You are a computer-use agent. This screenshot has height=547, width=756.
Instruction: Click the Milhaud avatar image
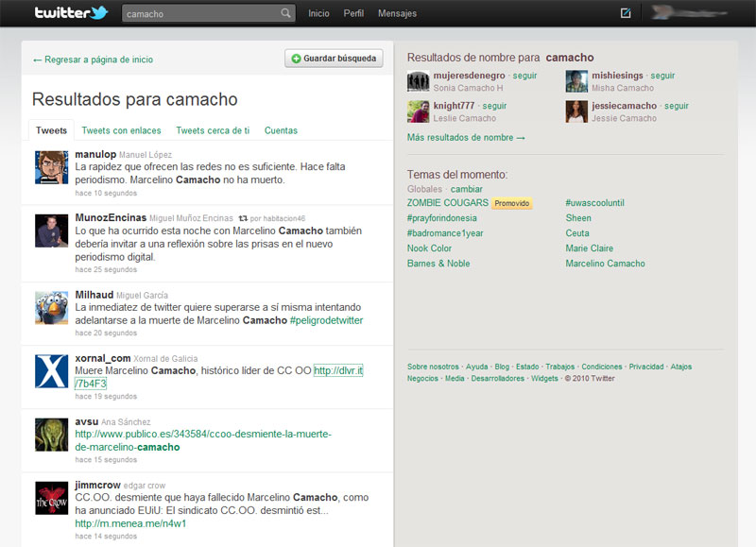point(50,307)
